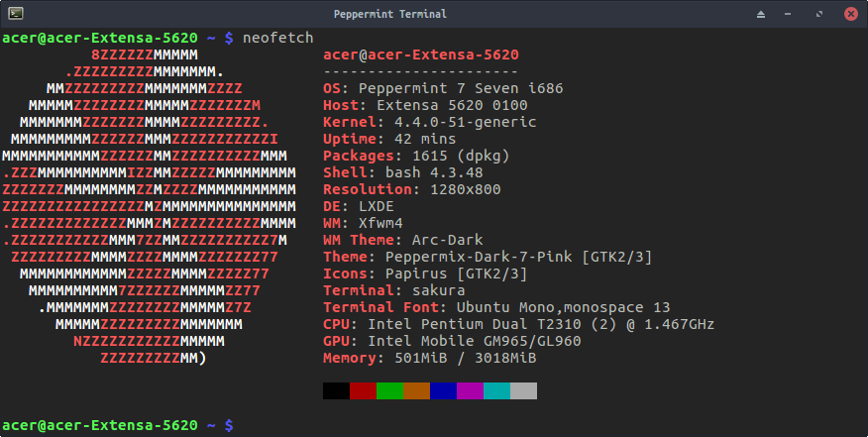The width and height of the screenshot is (868, 437).
Task: Click the 'Resolution: 1280x800' line
Action: click(x=412, y=189)
